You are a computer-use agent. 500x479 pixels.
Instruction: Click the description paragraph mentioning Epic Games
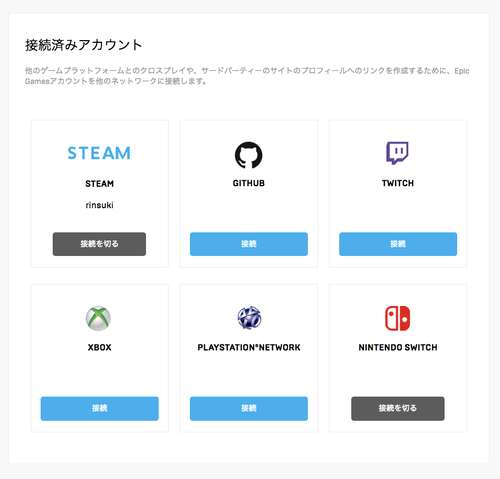tap(247, 76)
